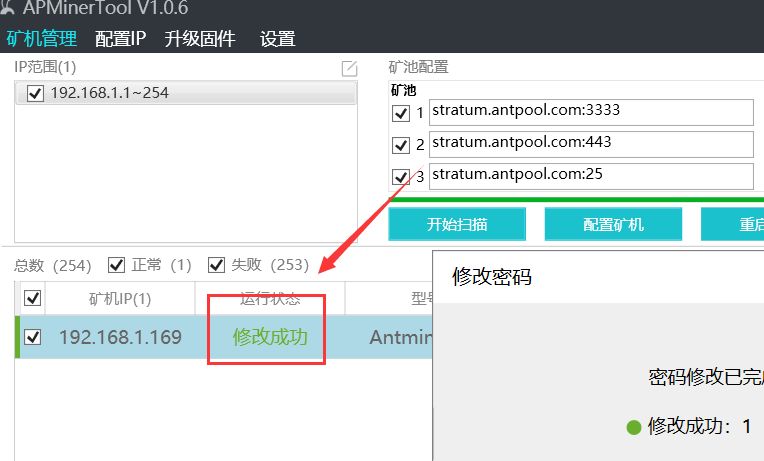Go to the 设置 tab
The width and height of the screenshot is (764, 461).
point(277,38)
